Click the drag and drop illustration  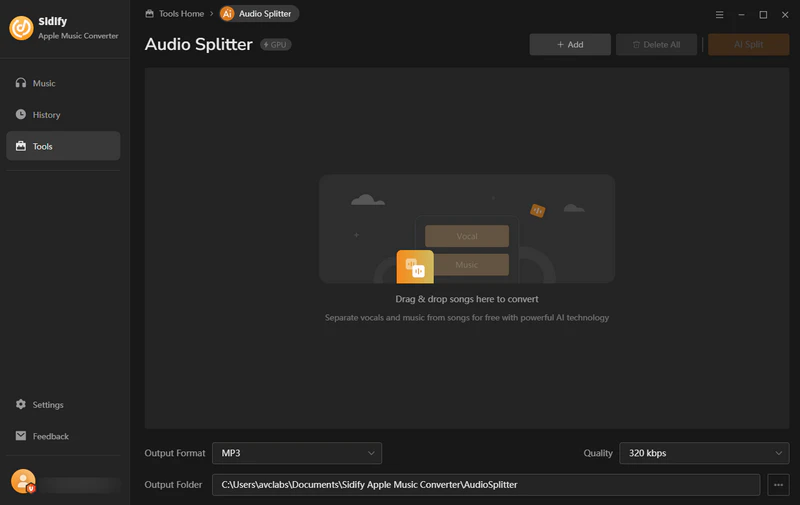coord(467,229)
